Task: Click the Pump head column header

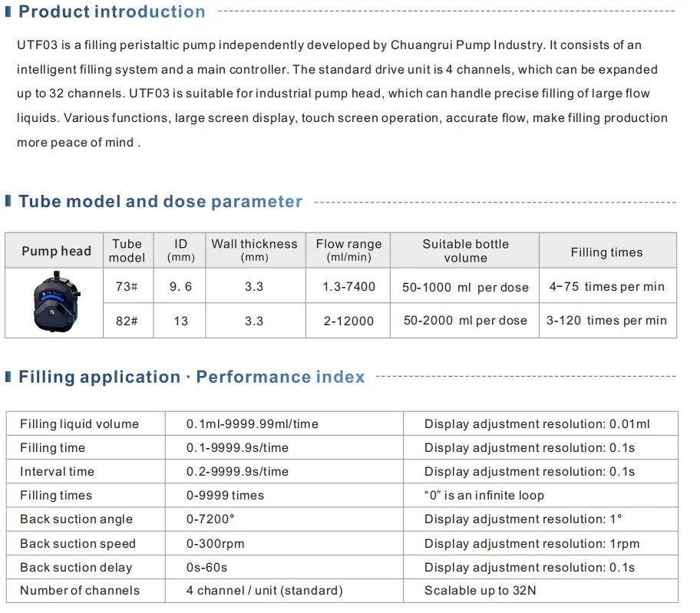Action: coord(56,251)
